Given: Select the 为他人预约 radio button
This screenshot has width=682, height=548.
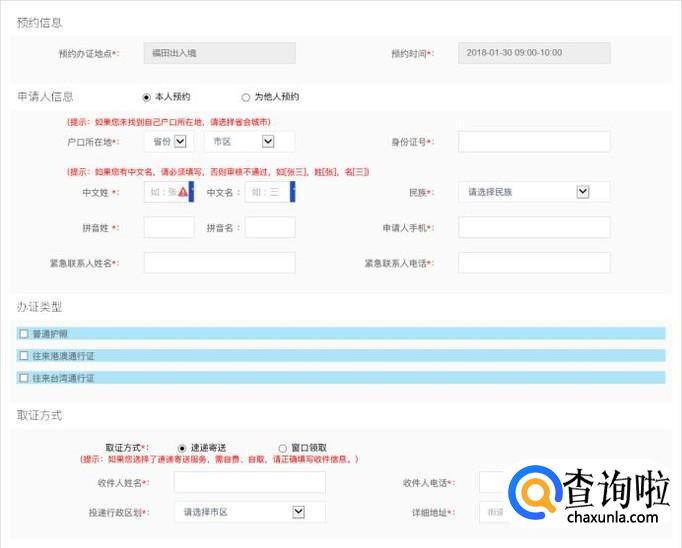Looking at the screenshot, I should click(246, 97).
